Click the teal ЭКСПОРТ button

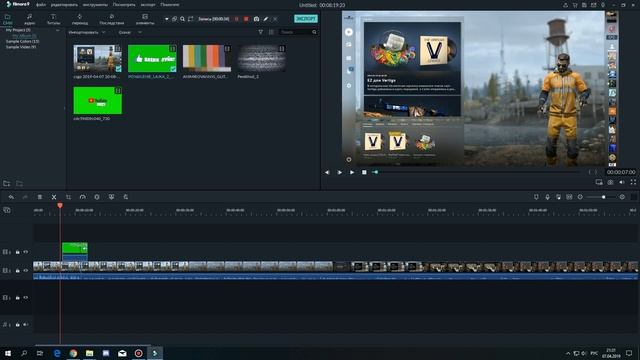coord(306,19)
